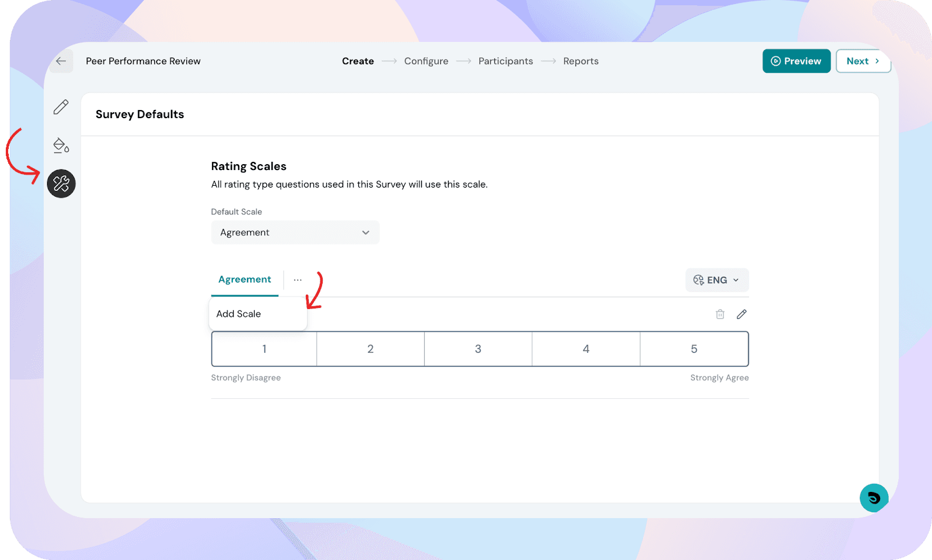
Task: Click the Preview button
Action: point(796,61)
